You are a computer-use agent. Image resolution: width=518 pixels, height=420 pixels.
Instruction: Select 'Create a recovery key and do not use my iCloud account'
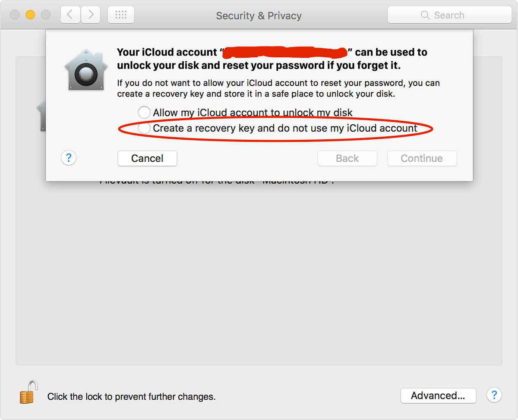tap(144, 128)
